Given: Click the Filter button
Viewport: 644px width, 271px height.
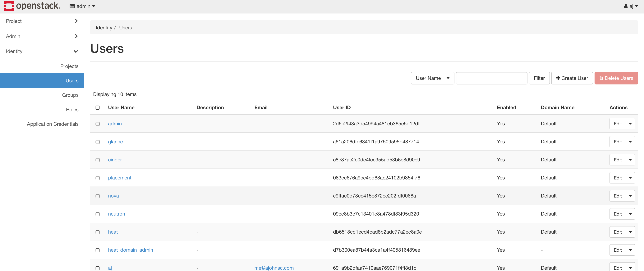Looking at the screenshot, I should pos(539,78).
